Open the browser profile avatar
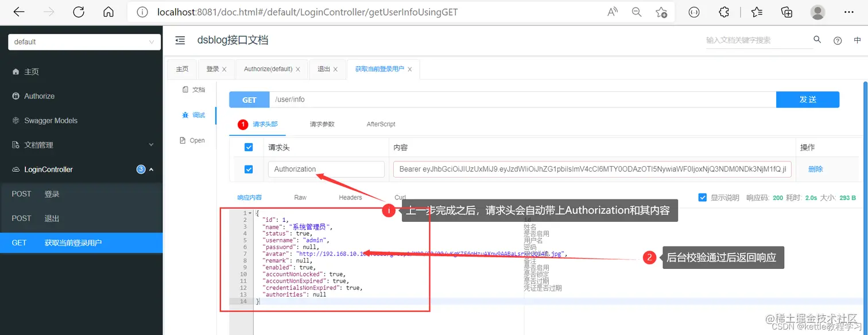 (817, 11)
